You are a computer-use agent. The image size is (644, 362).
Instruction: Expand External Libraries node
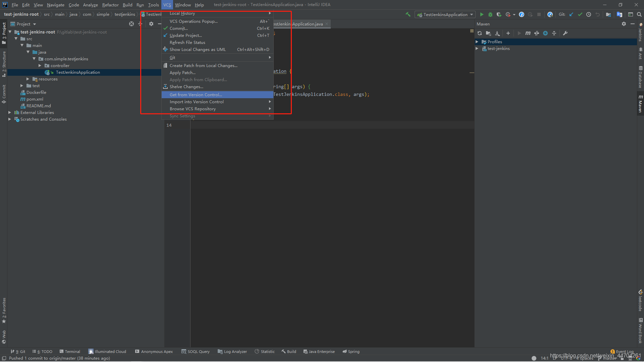tap(10, 112)
